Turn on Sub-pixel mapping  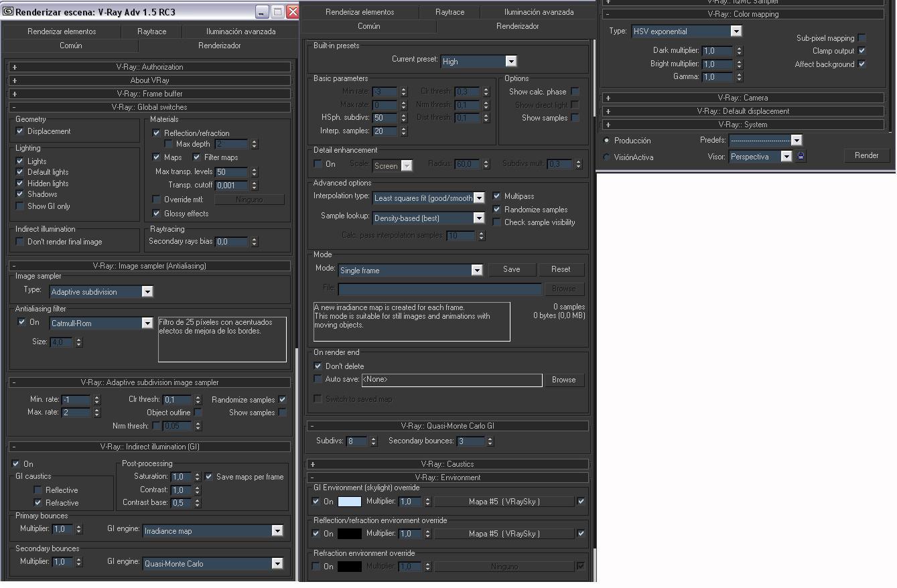coord(861,38)
